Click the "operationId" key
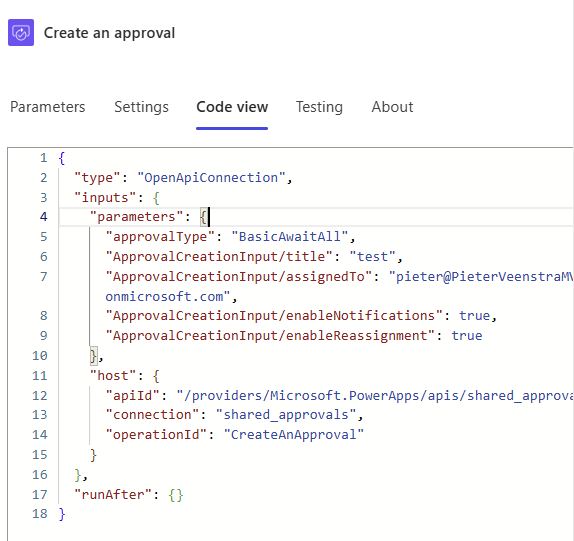Screen dimensions: 574x541 point(156,435)
